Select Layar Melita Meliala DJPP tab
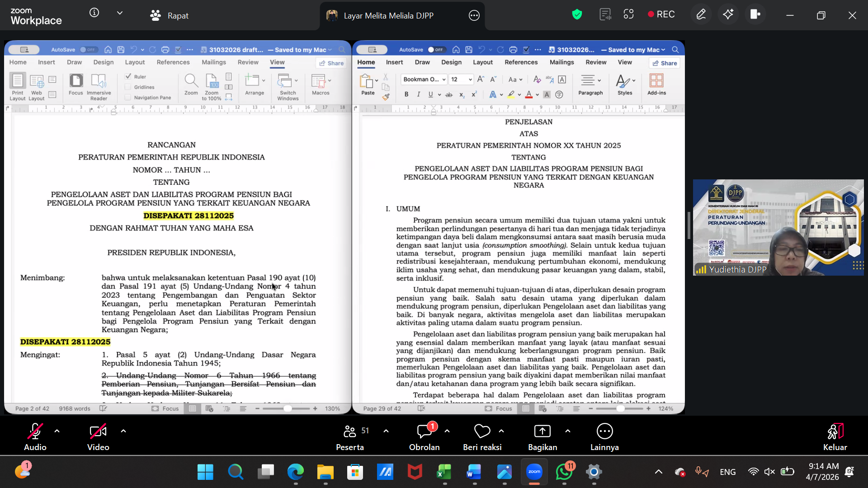The width and height of the screenshot is (868, 488). (388, 16)
